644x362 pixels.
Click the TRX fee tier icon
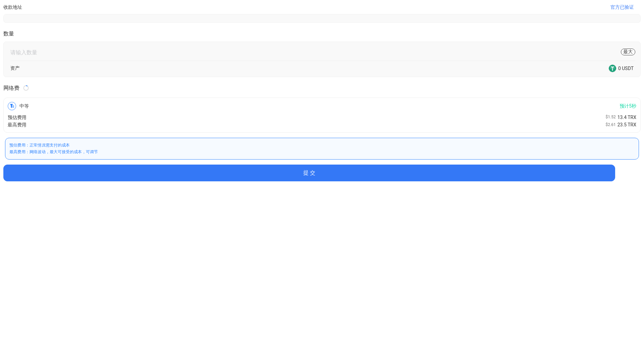point(12,106)
